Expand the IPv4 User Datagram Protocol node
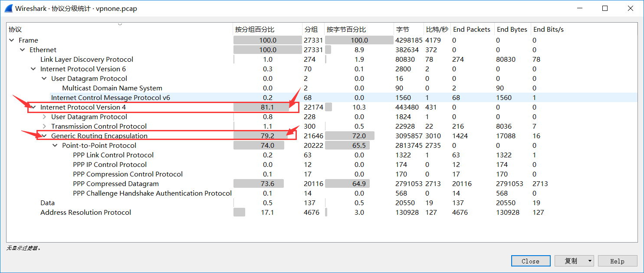The width and height of the screenshot is (644, 273). click(44, 117)
